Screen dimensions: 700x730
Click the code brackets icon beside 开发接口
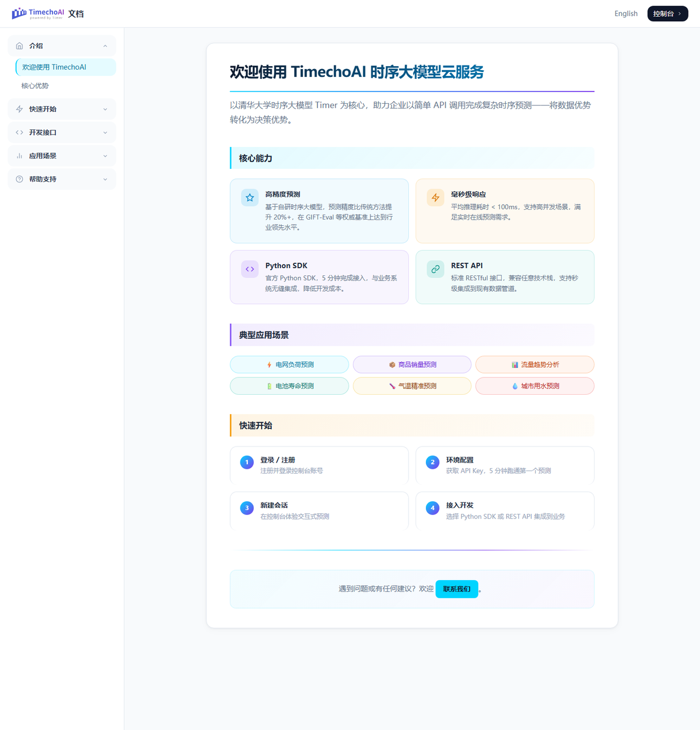click(x=19, y=132)
